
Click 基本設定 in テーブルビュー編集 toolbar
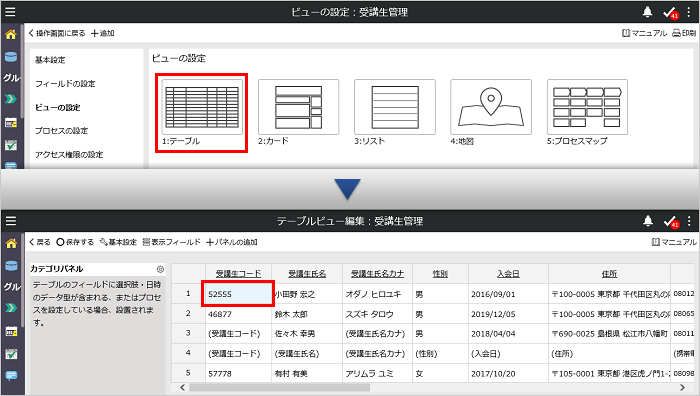pyautogui.click(x=118, y=242)
